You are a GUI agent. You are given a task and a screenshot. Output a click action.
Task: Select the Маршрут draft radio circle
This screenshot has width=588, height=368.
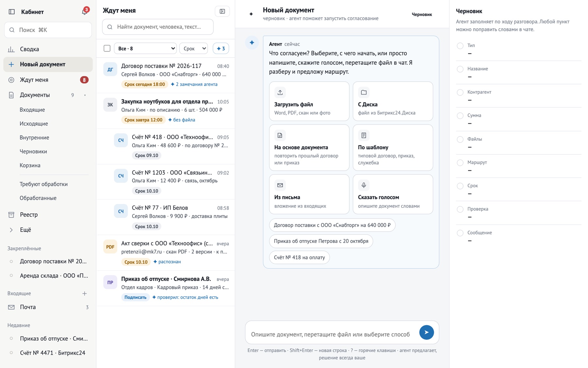[460, 163]
